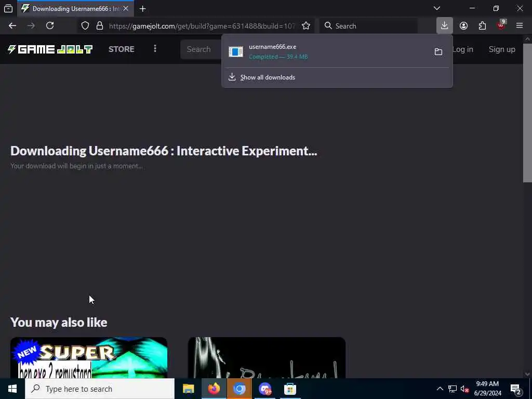Click the Sign up link
This screenshot has height=399, width=532.
pos(502,49)
